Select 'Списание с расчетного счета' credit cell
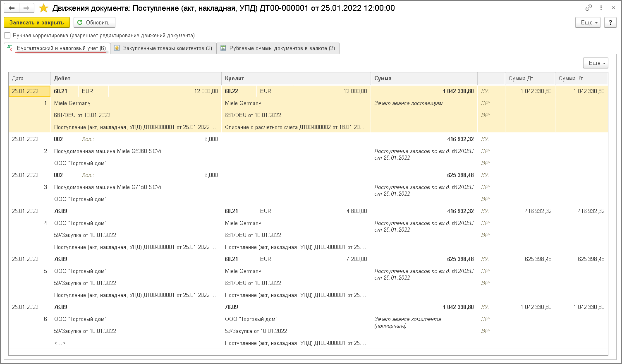This screenshot has height=364, width=622. tap(296, 127)
